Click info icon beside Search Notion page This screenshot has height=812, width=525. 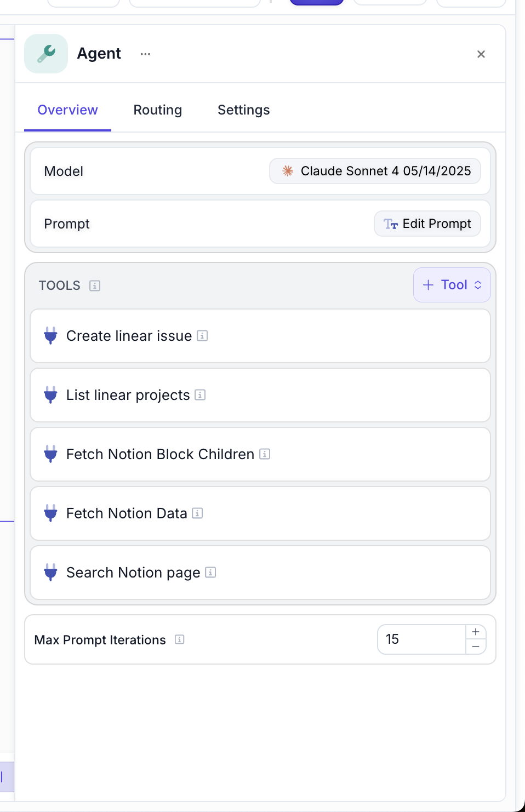pyautogui.click(x=210, y=573)
